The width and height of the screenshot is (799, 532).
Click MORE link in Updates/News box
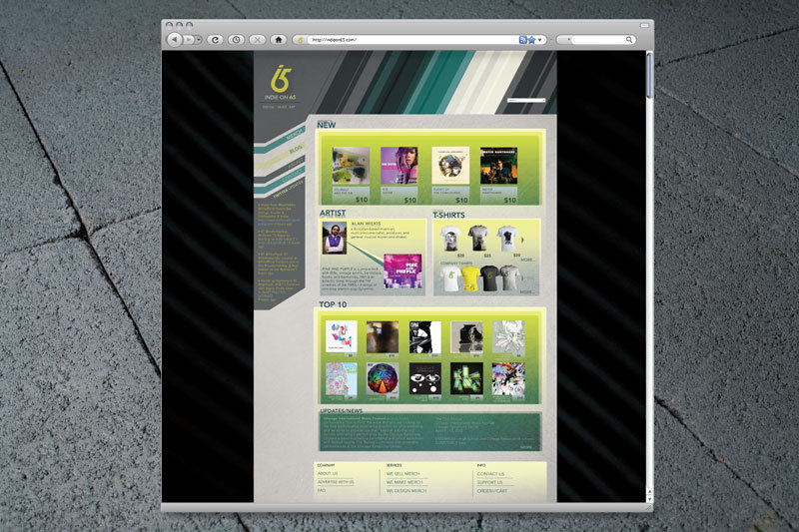click(x=527, y=447)
